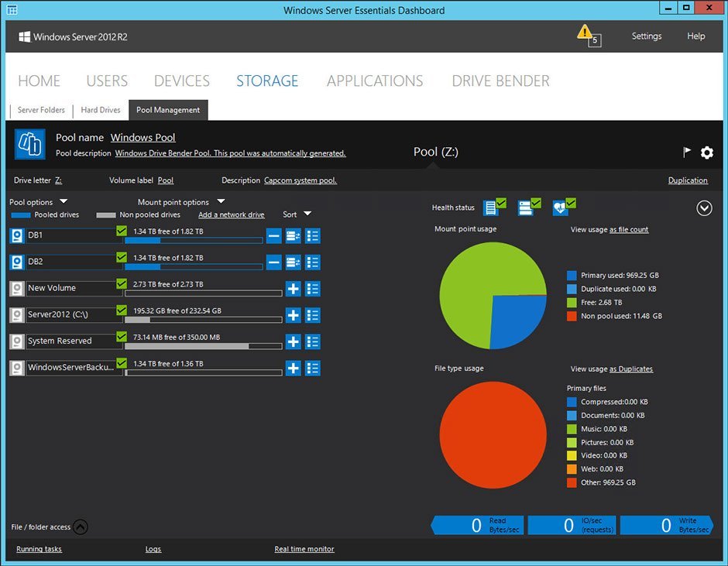The image size is (728, 566).
Task: Click the Other red legend swatch
Action: pyautogui.click(x=572, y=482)
